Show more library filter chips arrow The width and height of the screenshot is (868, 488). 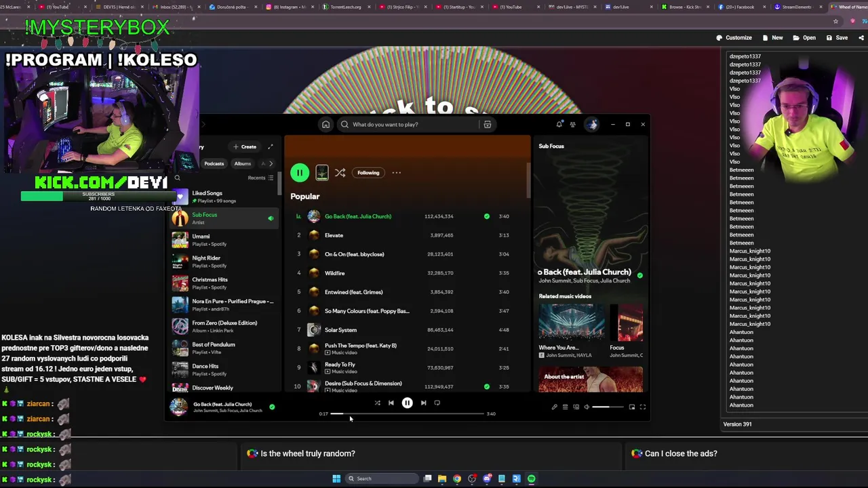pos(271,163)
